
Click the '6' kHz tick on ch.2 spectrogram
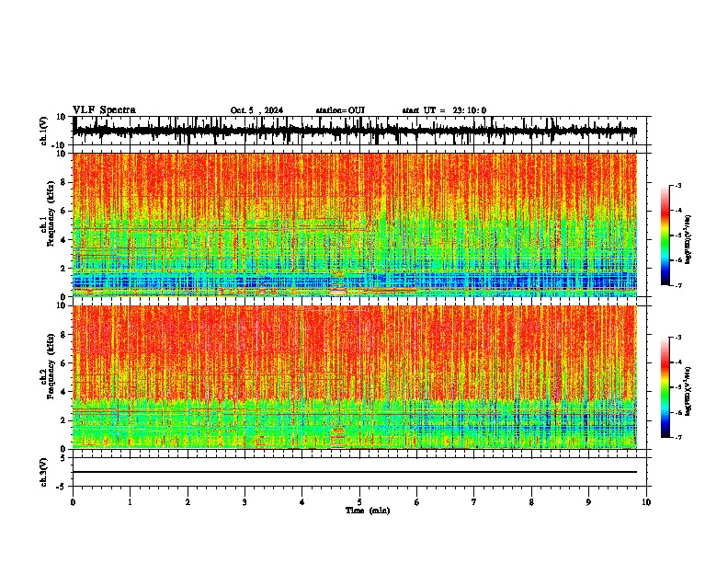[x=63, y=362]
